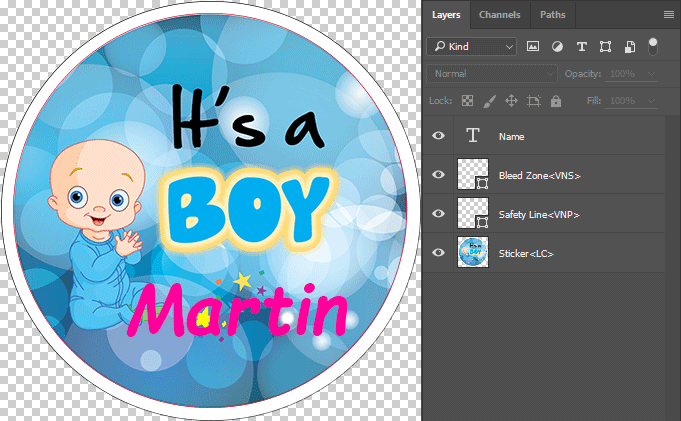The image size is (681, 421).
Task: Click the Bleed Zone<VNS> layer thumbnail
Action: 473,174
